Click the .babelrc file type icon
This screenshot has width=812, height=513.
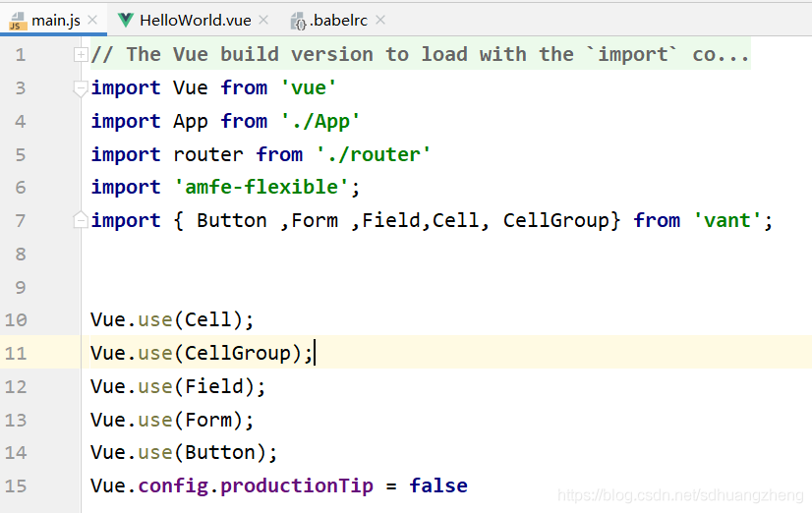298,22
